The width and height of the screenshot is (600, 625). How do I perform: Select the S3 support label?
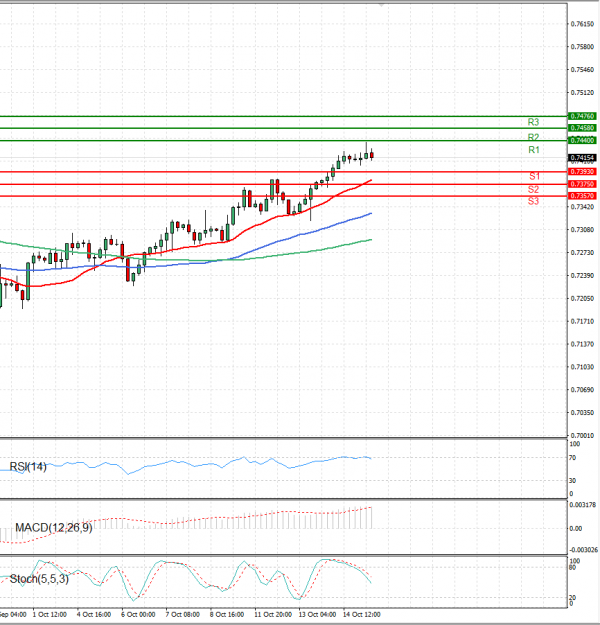[534, 202]
